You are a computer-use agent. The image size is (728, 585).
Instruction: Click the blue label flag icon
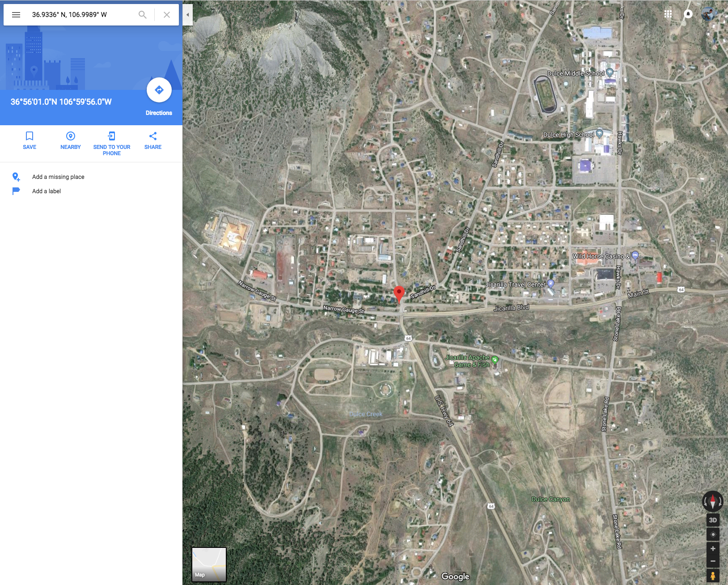pos(16,191)
